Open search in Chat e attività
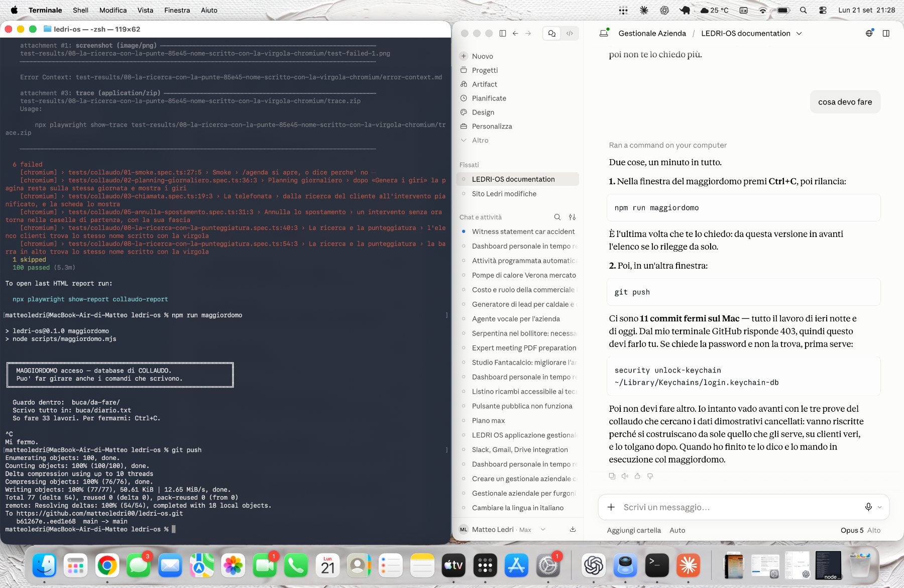 (x=557, y=217)
